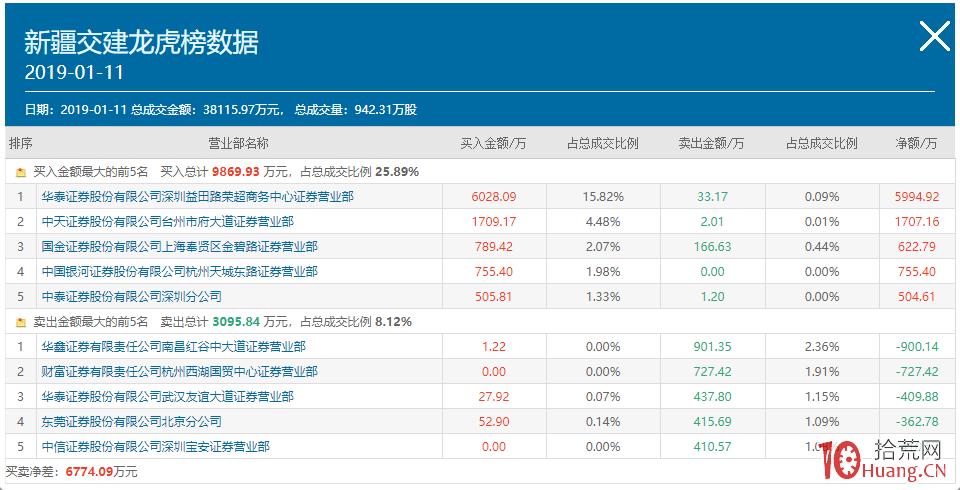Open 中国银河证券杭州天城东路证券营业部 link
The width and height of the screenshot is (960, 490).
click(179, 271)
